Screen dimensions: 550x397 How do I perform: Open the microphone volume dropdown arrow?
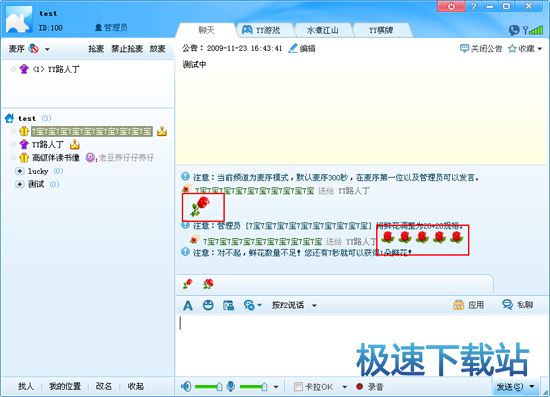pyautogui.click(x=276, y=387)
